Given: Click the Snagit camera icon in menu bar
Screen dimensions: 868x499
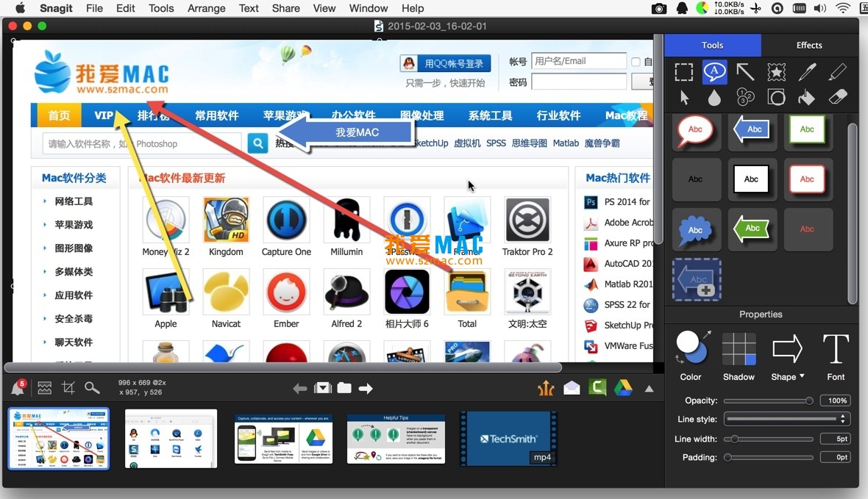Looking at the screenshot, I should (x=659, y=8).
